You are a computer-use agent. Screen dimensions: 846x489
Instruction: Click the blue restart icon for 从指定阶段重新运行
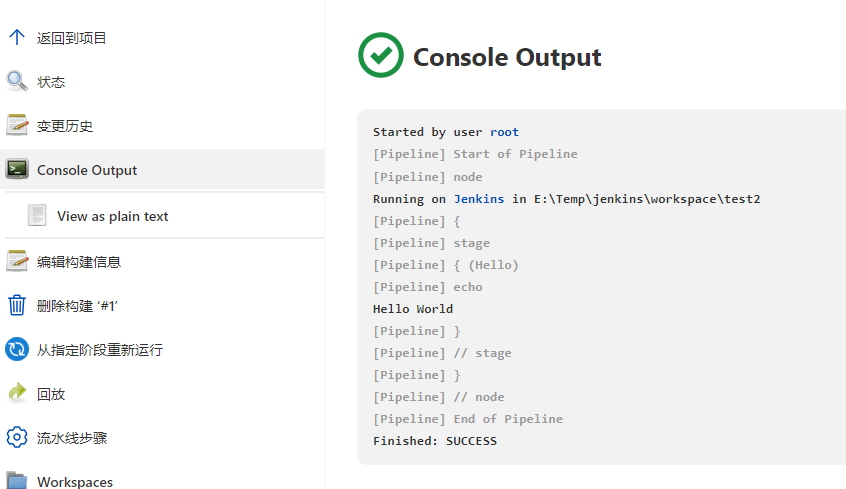pyautogui.click(x=17, y=350)
